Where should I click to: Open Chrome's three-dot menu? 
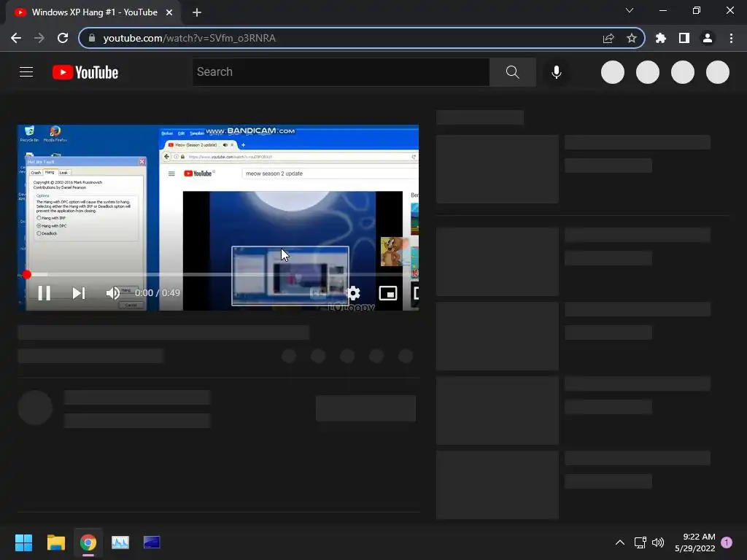point(731,38)
